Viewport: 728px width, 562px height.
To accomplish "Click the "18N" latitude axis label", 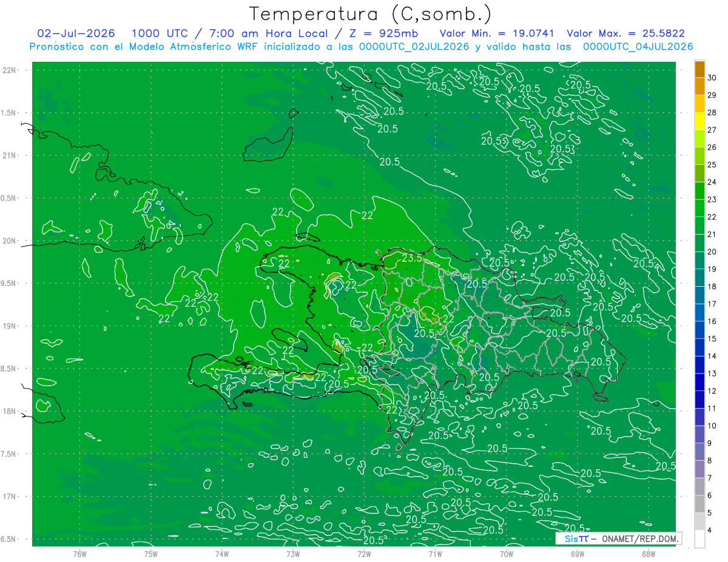I will click(x=9, y=412).
